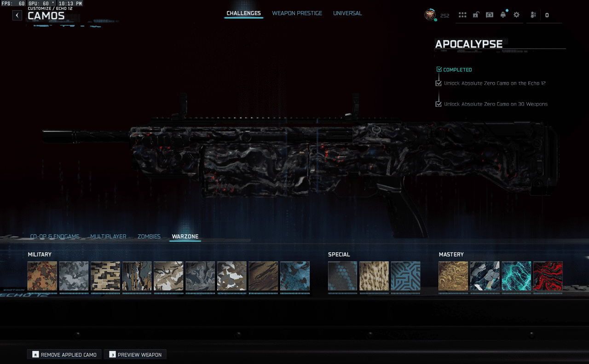
Task: Choose the blue maze pattern Special camo
Action: coord(405,276)
